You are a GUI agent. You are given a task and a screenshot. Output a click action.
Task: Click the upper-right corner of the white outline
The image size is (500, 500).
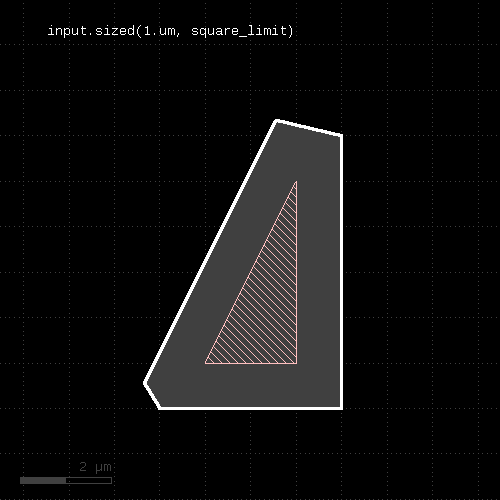tap(341, 135)
